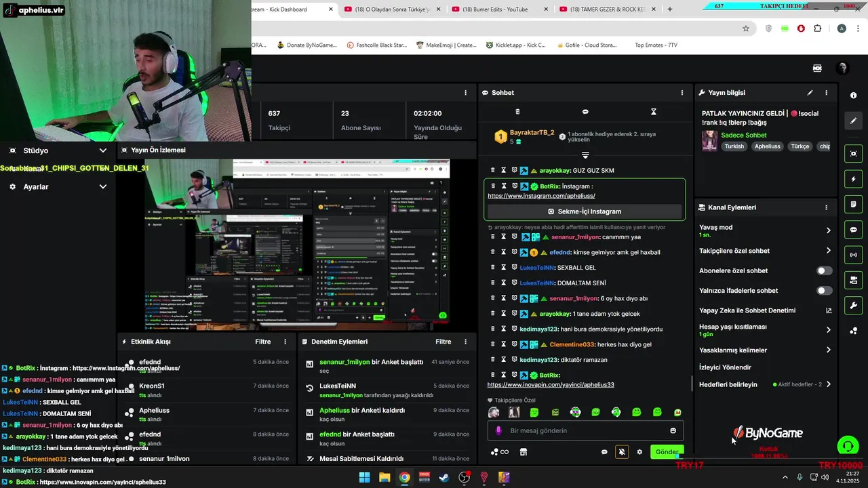Click the speech bubble icon below Sohbet header
This screenshot has height=488, width=868.
point(585,112)
